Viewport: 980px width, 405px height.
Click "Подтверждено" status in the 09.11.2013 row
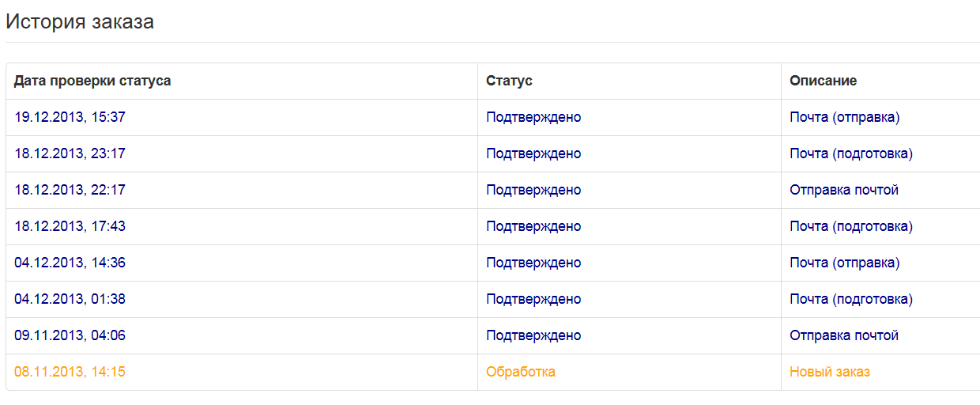click(533, 335)
